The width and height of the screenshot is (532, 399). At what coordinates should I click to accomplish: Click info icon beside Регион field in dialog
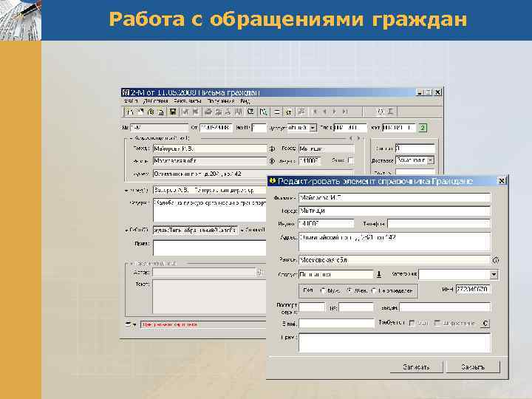pos(495,260)
